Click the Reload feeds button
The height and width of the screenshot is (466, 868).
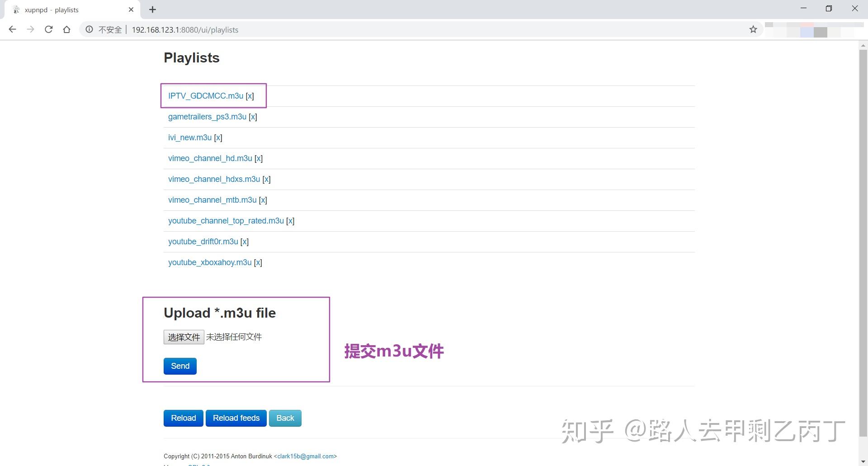coord(236,418)
